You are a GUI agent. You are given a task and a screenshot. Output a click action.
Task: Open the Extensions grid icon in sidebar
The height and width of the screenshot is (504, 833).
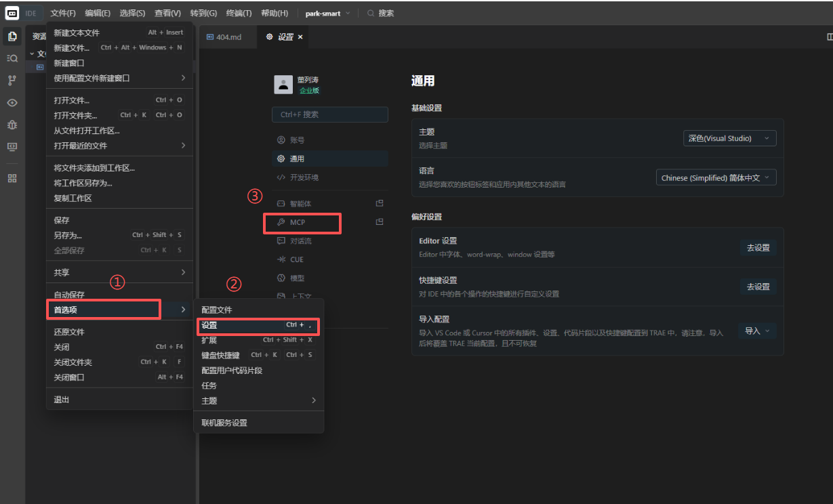click(12, 178)
